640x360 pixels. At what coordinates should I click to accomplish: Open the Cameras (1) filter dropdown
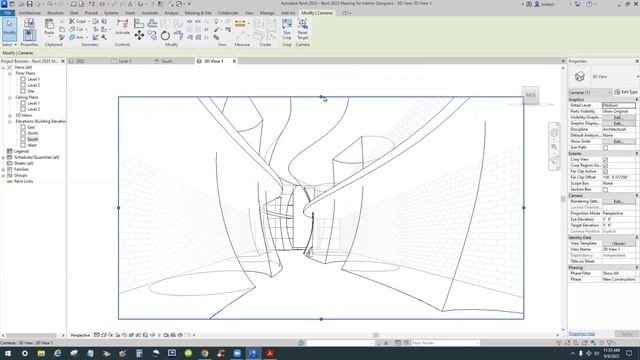(590, 93)
